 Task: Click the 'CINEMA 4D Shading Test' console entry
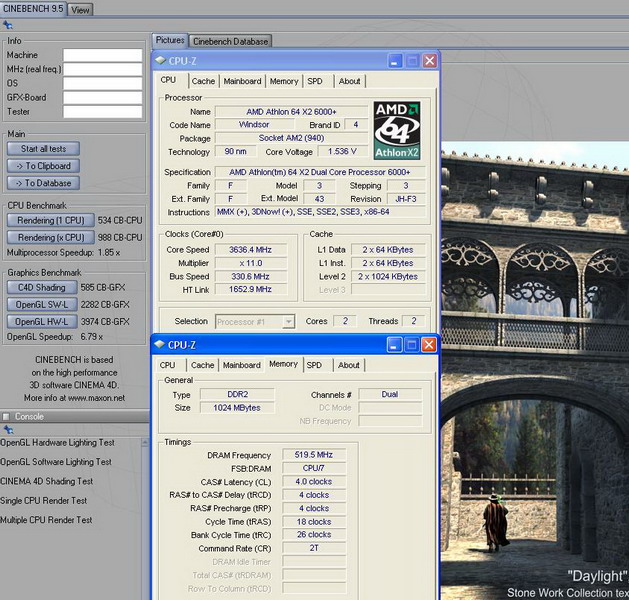tap(47, 481)
